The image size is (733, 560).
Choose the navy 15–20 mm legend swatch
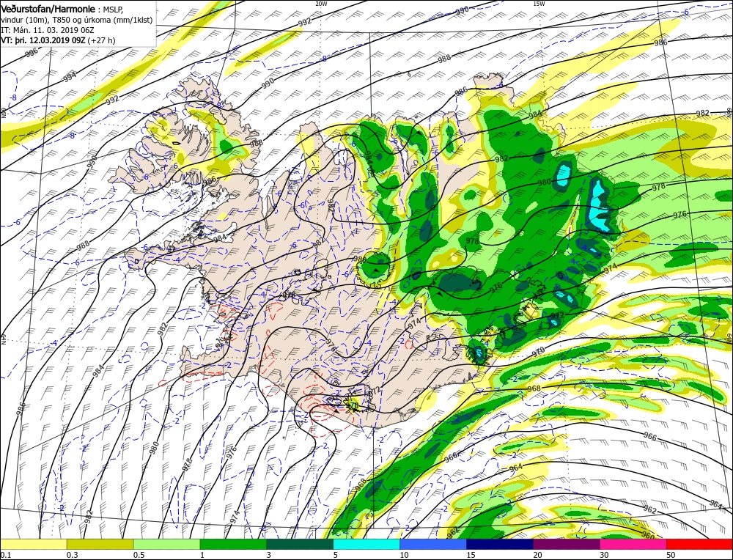[500, 544]
